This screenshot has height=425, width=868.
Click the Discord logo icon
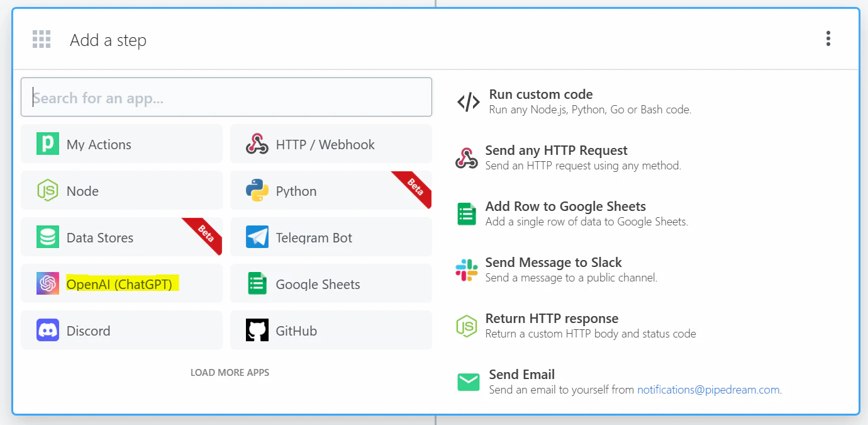(x=48, y=331)
